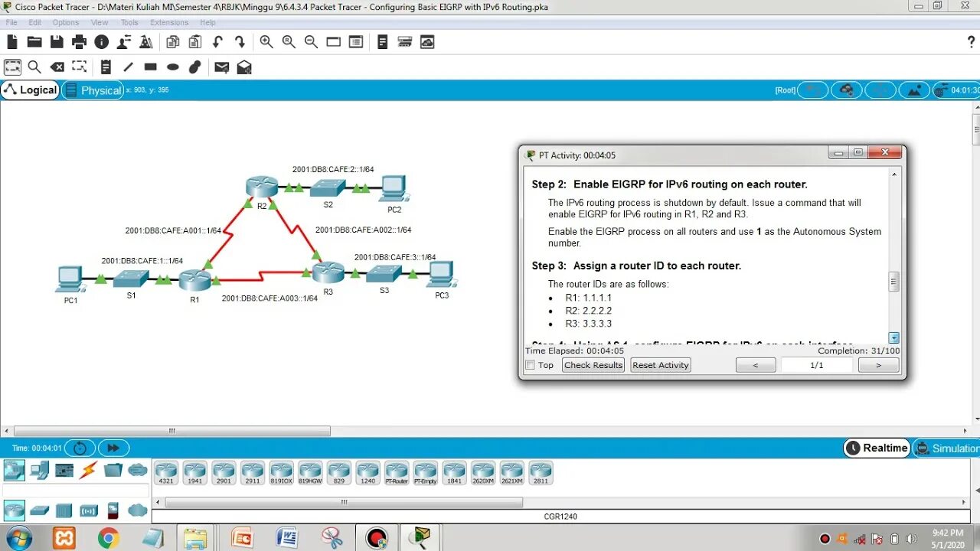Draw a line with the line tool
The width and height of the screenshot is (980, 551).
pyautogui.click(x=128, y=67)
